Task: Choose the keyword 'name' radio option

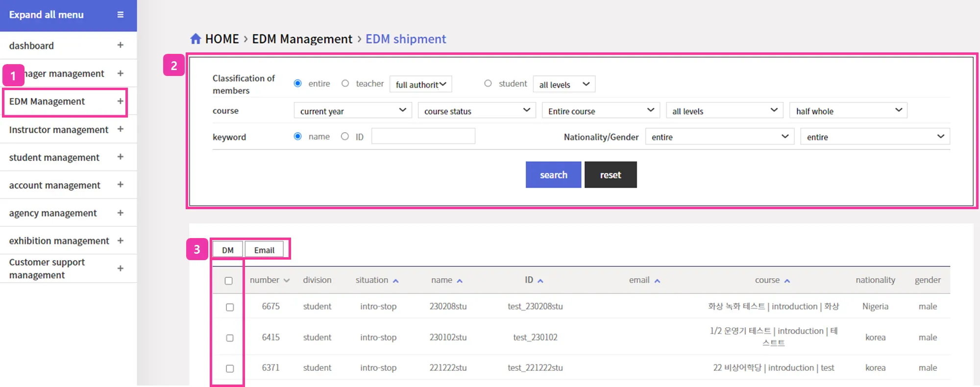Action: pyautogui.click(x=297, y=136)
